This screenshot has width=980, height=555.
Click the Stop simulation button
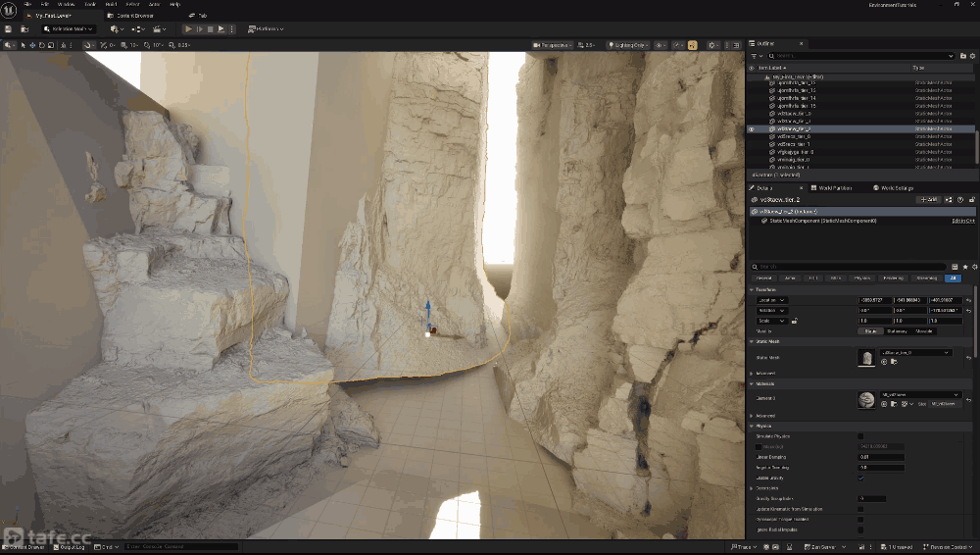209,29
